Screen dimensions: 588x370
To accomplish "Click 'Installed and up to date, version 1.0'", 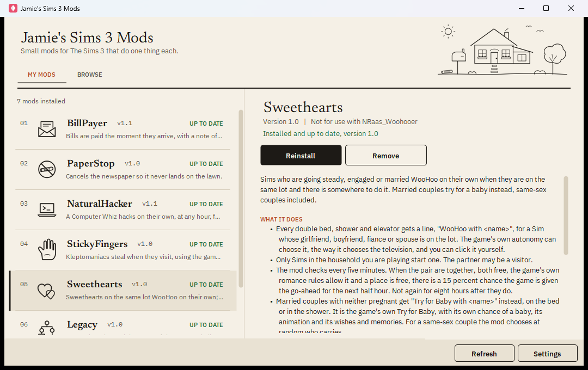I will (320, 134).
